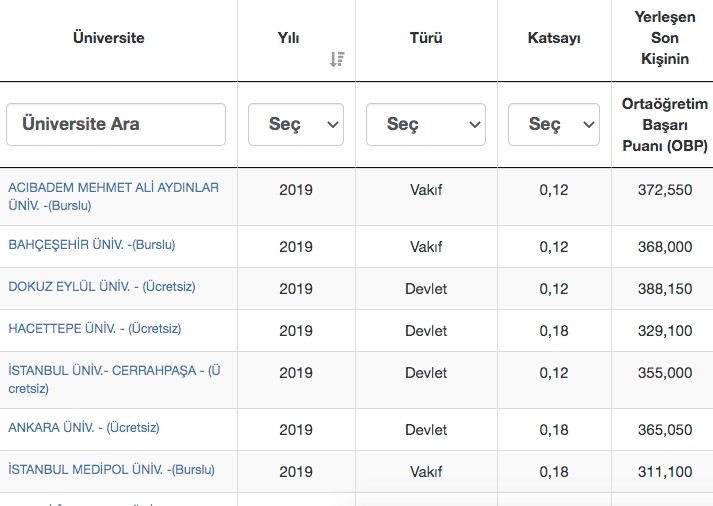Open the Yılı filter Seç dropdown
The width and height of the screenshot is (713, 506).
point(295,125)
